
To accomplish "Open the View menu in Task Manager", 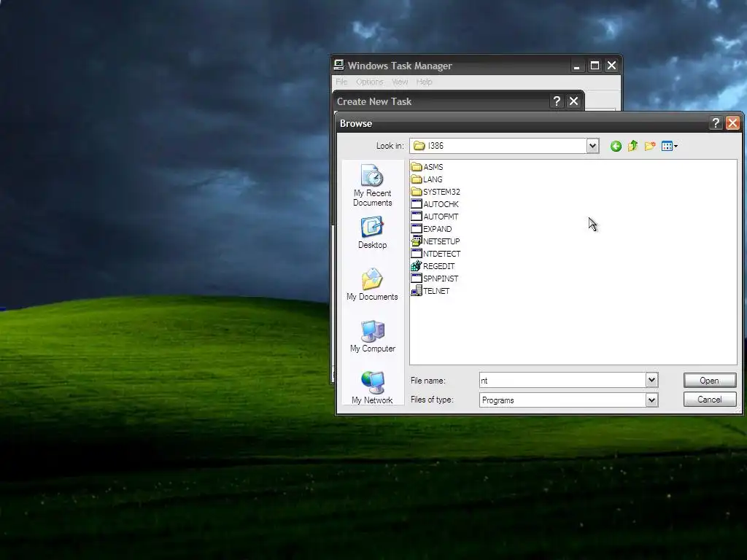I will 400,82.
